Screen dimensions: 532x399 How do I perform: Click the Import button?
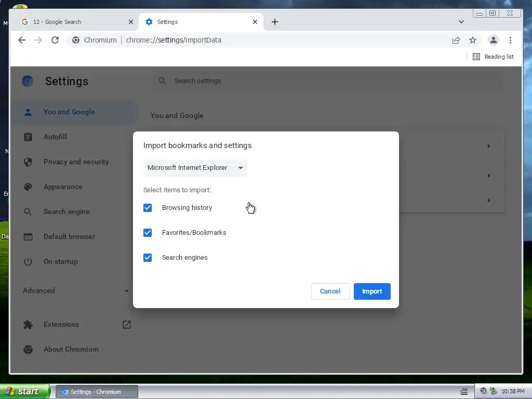point(372,291)
